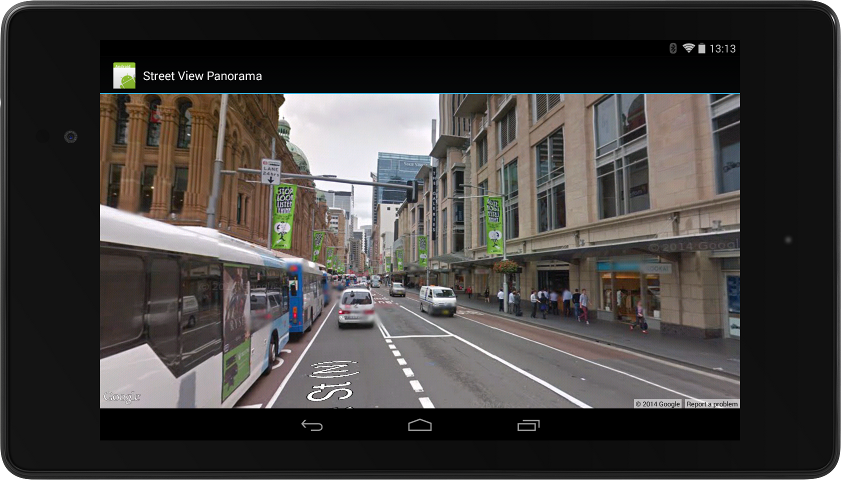Click the white car ahead in the lane
This screenshot has width=841, height=480.
click(356, 307)
